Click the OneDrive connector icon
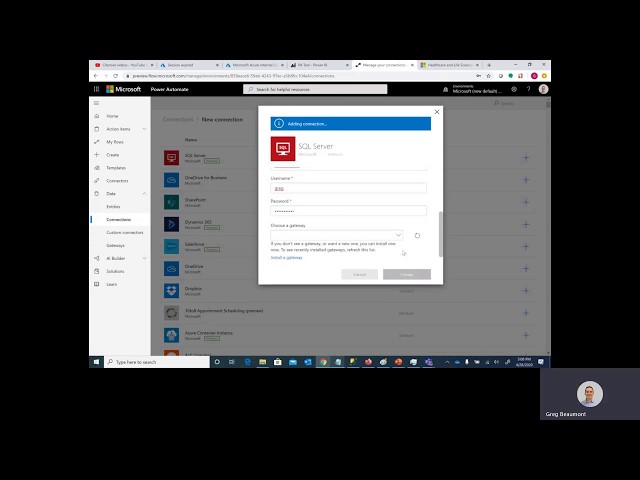Viewport: 640px width, 480px height. (x=171, y=269)
